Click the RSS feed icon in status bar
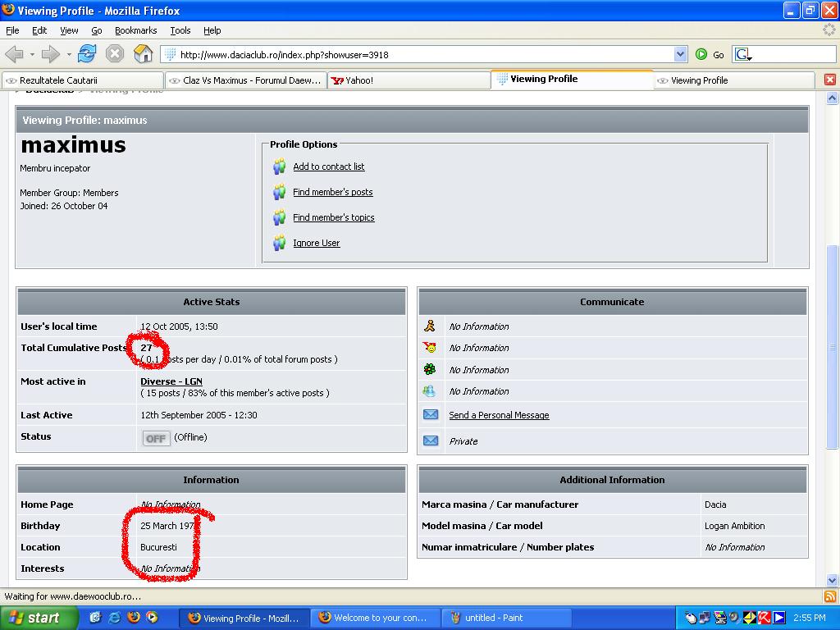Image resolution: width=840 pixels, height=630 pixels. coord(829,596)
